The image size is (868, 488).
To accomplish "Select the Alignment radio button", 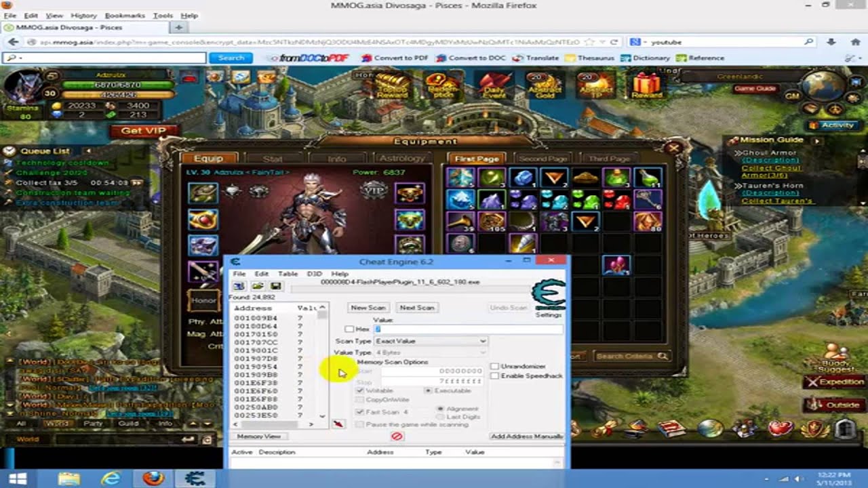I will point(441,409).
